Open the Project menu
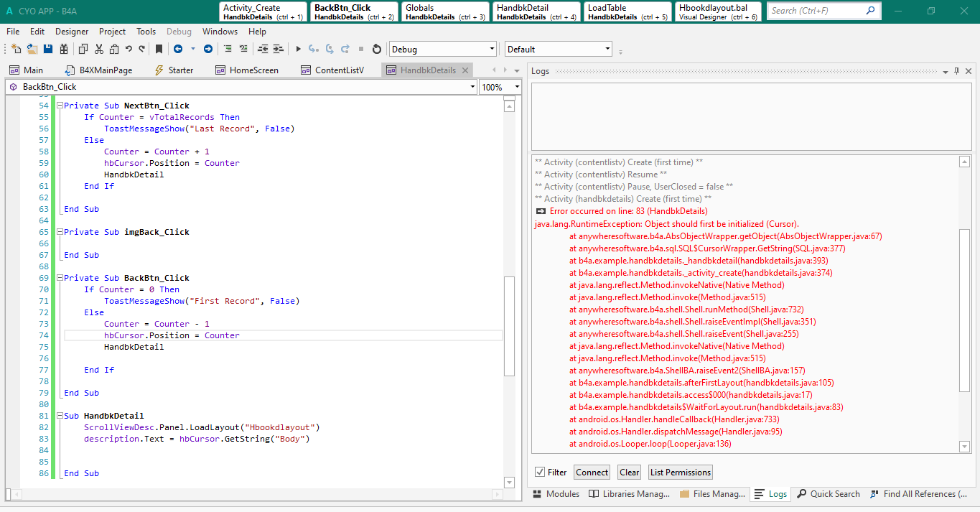This screenshot has width=980, height=512. (x=112, y=32)
